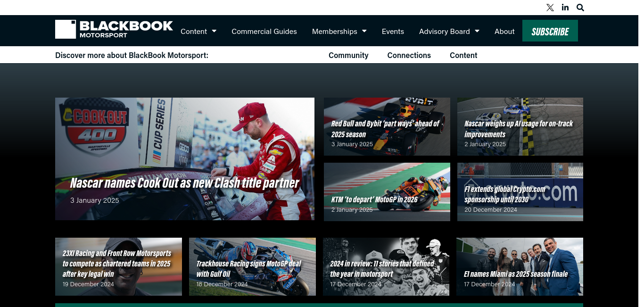644x307 pixels.
Task: Open the Events menu item
Action: pyautogui.click(x=393, y=31)
